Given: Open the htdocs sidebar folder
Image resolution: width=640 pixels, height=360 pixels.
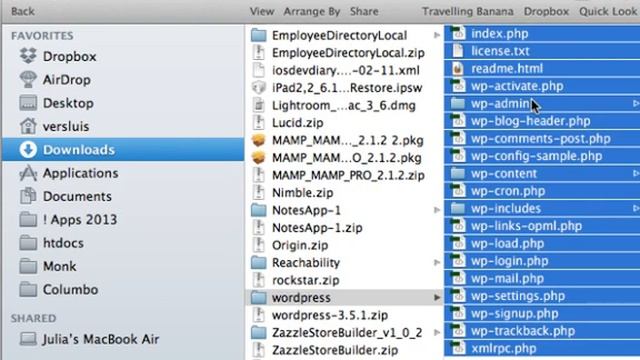Looking at the screenshot, I should point(51,242).
